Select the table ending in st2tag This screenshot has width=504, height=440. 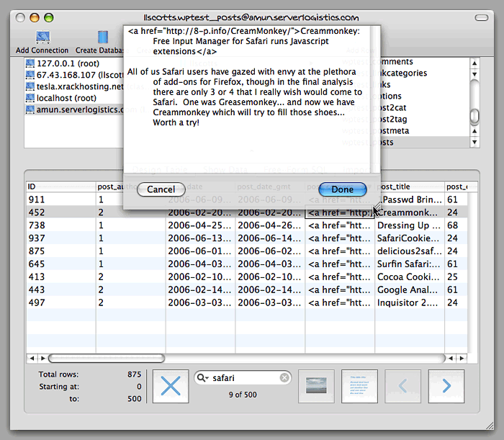[425, 120]
